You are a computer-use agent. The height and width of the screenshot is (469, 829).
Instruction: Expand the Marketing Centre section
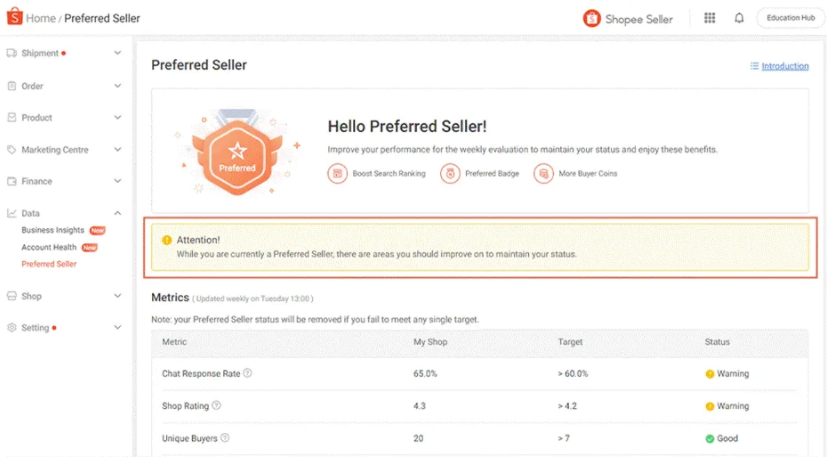point(64,150)
